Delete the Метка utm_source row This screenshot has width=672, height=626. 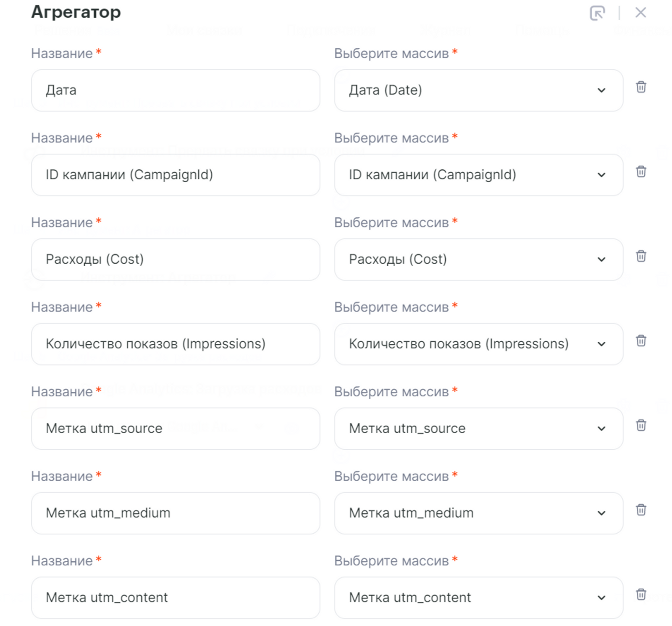(x=641, y=425)
